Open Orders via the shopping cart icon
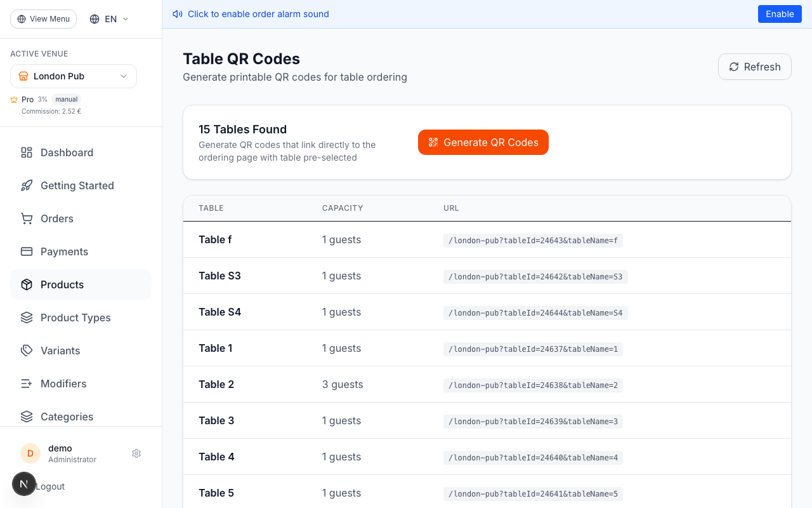Viewport: 812px width, 508px height. point(26,218)
